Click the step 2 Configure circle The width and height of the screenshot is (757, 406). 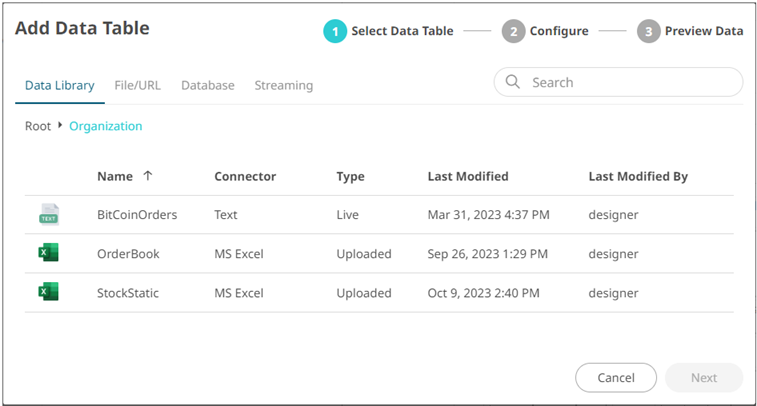click(513, 31)
